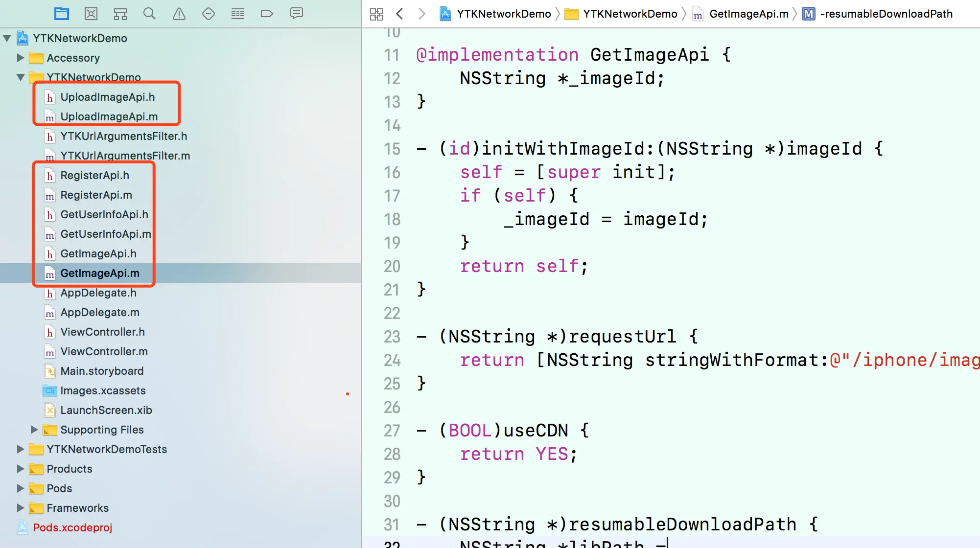This screenshot has width=980, height=548.
Task: Go forward in editor history
Action: (x=421, y=14)
